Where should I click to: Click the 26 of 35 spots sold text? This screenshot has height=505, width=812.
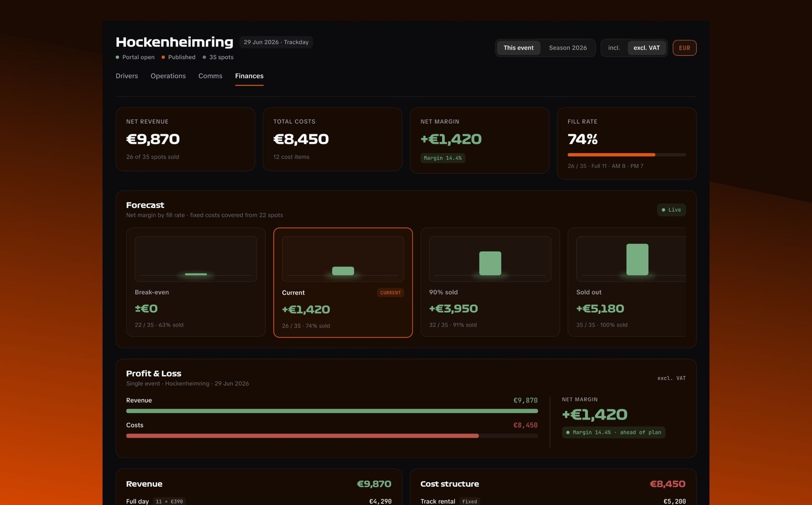pos(153,157)
